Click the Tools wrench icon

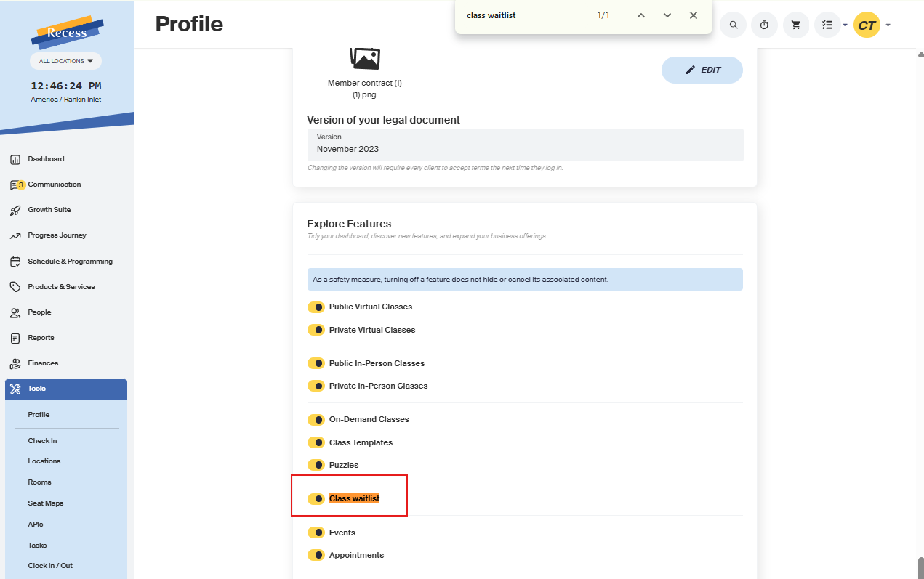coord(15,389)
